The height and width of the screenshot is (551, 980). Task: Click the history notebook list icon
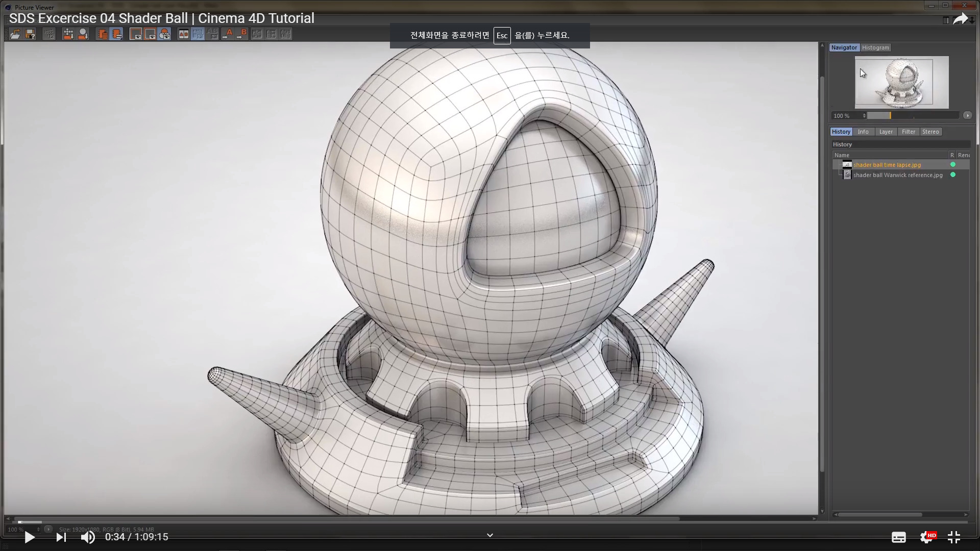(x=117, y=34)
